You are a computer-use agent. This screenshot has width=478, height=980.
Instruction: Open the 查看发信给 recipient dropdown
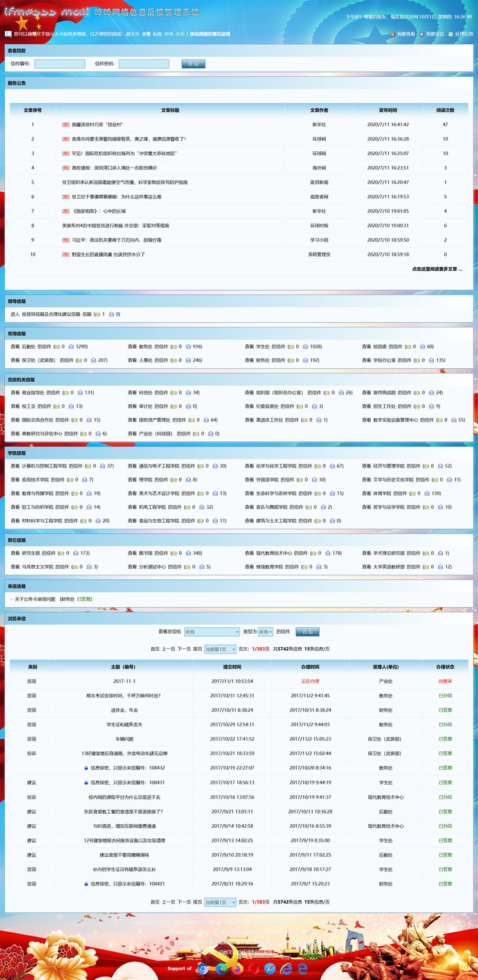[212, 632]
